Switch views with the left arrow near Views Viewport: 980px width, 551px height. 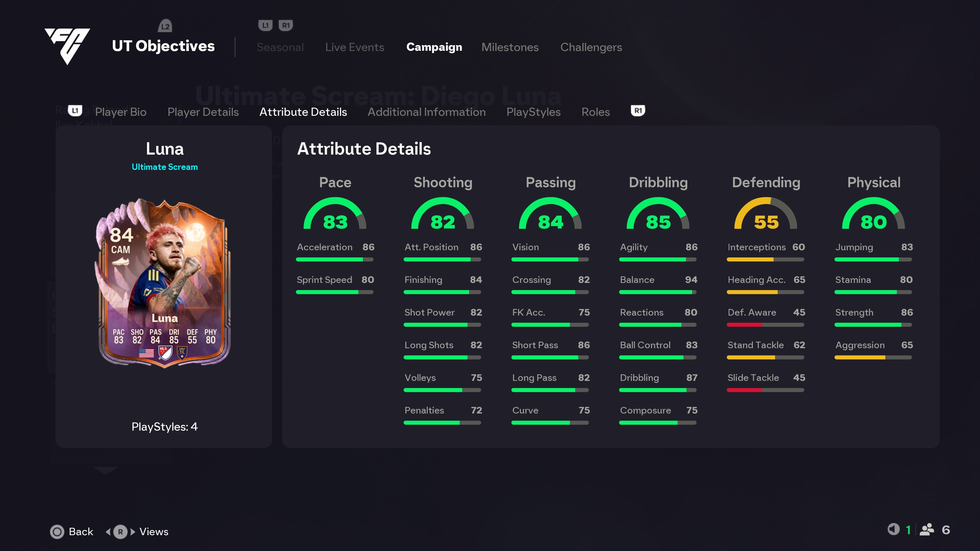pyautogui.click(x=108, y=532)
